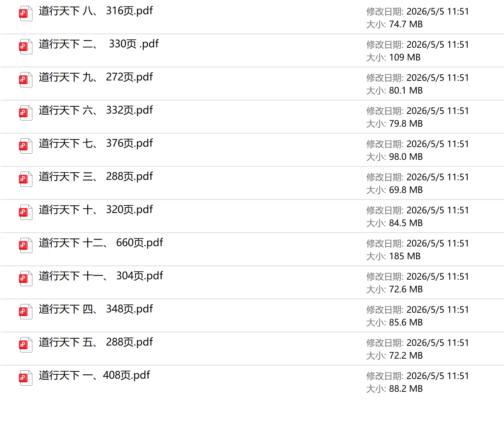The image size is (504, 422).
Task: Click the PDF icon for 道行天下 十一、304页
Action: coord(25,279)
